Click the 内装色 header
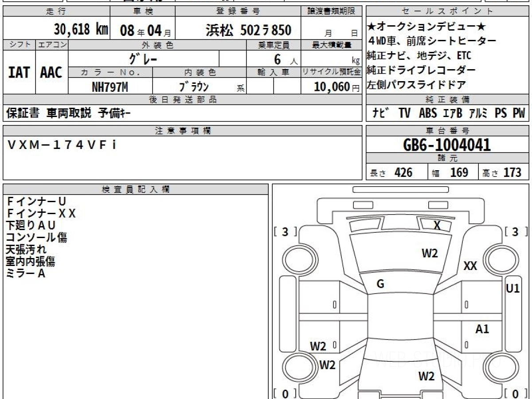Image resolution: width=532 pixels, height=399 pixels. coord(200,72)
